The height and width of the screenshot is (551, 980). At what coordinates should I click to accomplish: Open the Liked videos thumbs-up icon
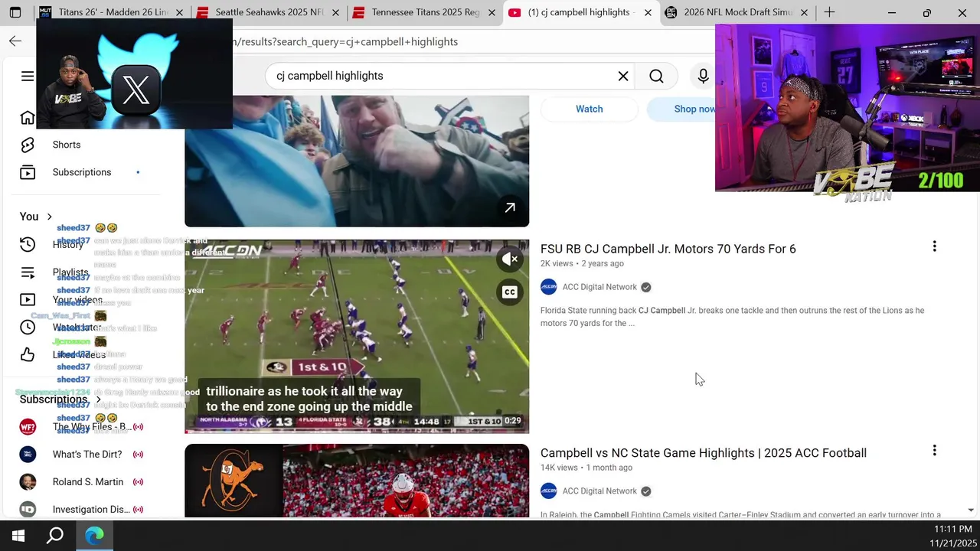28,355
